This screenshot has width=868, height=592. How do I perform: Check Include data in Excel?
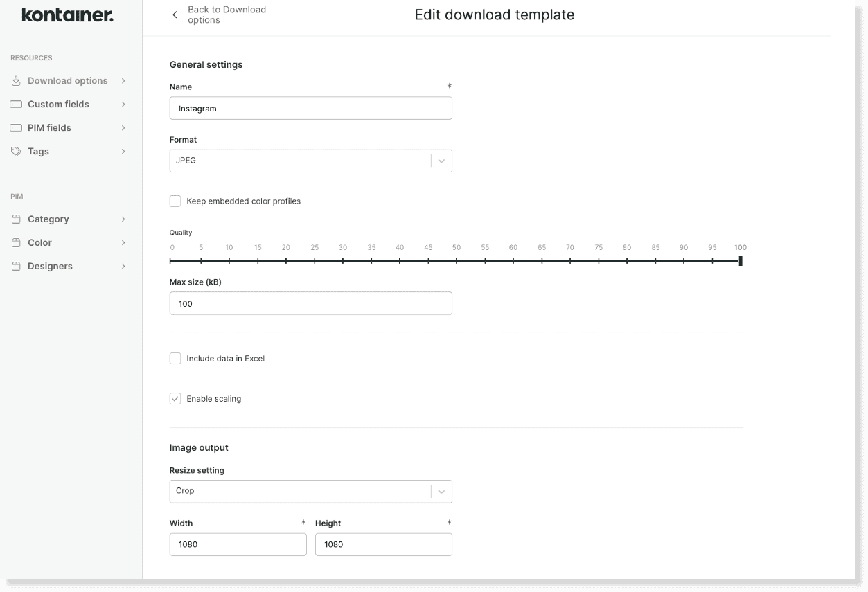pyautogui.click(x=175, y=358)
